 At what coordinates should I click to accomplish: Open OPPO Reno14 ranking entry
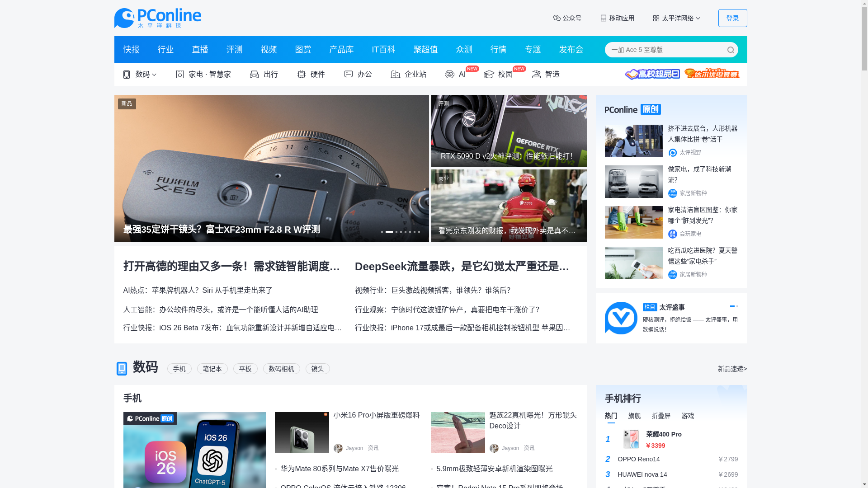[x=671, y=459]
